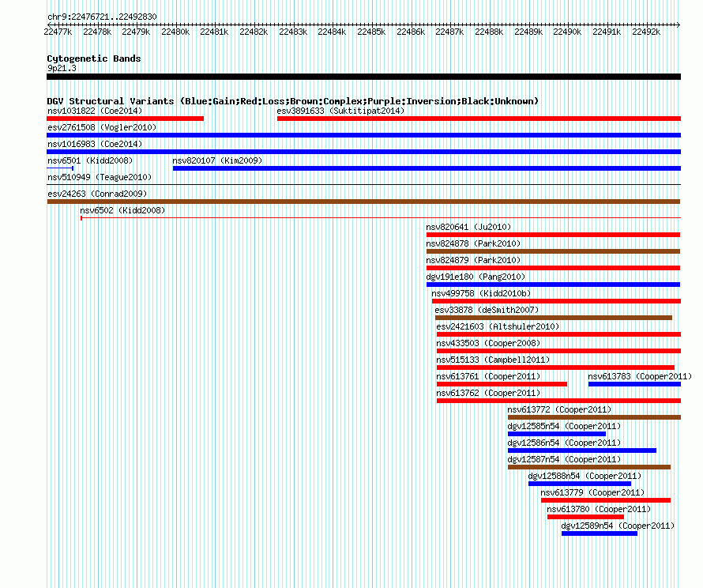Click the red nsv824879 loss bar
The image size is (703, 588).
pos(553,268)
